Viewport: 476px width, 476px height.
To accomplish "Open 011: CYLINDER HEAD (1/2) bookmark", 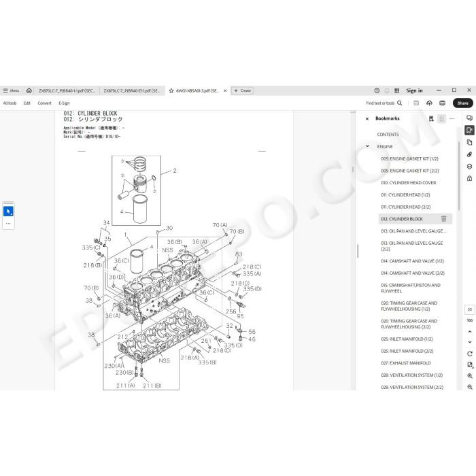I will 405,194.
